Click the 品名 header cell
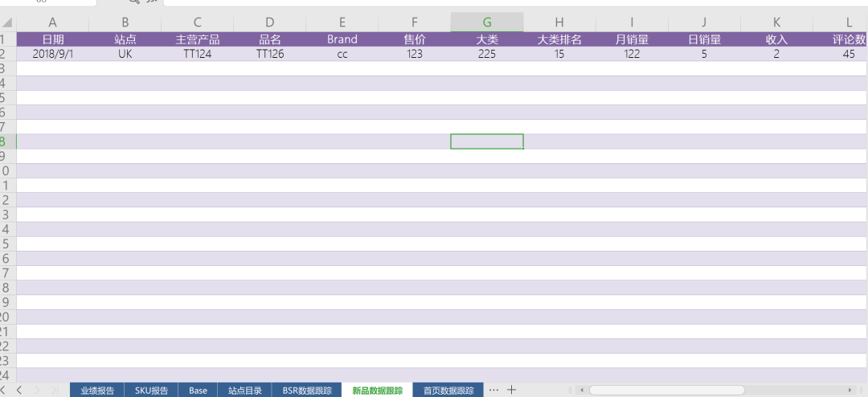 tap(269, 39)
